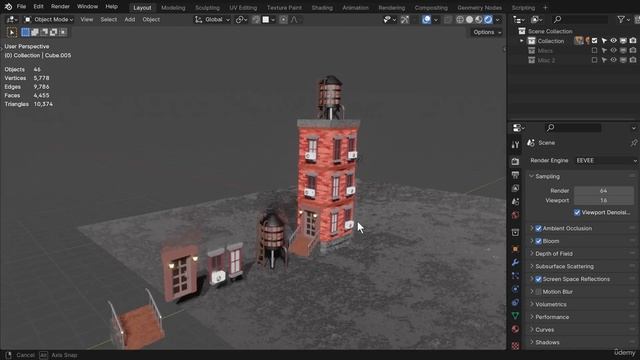Choose the 'extend selection' mode icon
This screenshot has width=640, height=360.
[x=35, y=32]
